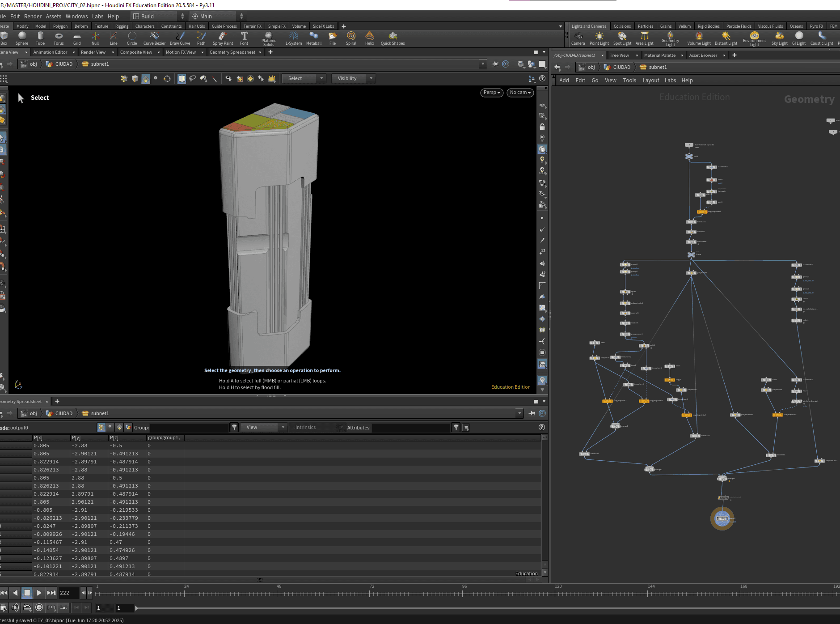Toggle pin on geometry spreadsheet pane
The image size is (840, 624).
[x=532, y=413]
